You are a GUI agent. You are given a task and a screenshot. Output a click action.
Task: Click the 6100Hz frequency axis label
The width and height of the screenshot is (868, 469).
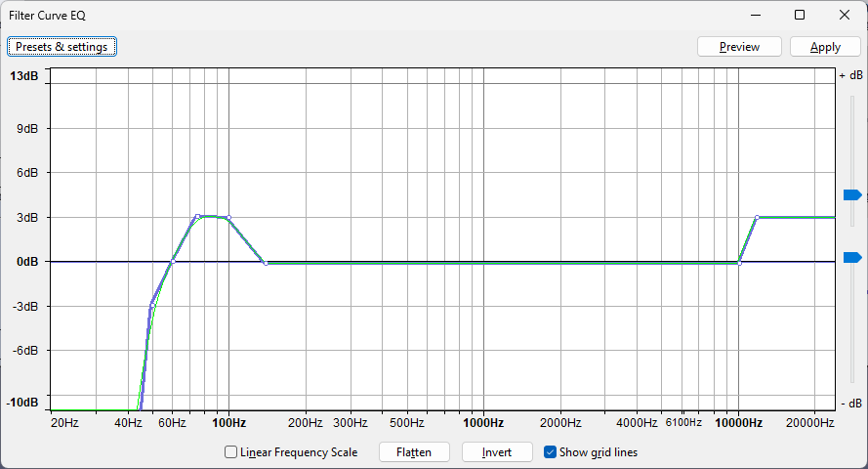coord(683,422)
